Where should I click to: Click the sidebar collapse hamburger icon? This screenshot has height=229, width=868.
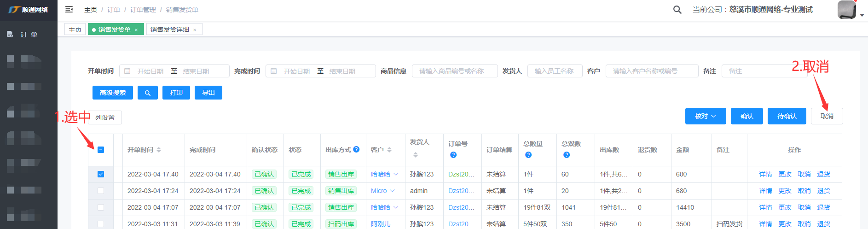click(69, 9)
